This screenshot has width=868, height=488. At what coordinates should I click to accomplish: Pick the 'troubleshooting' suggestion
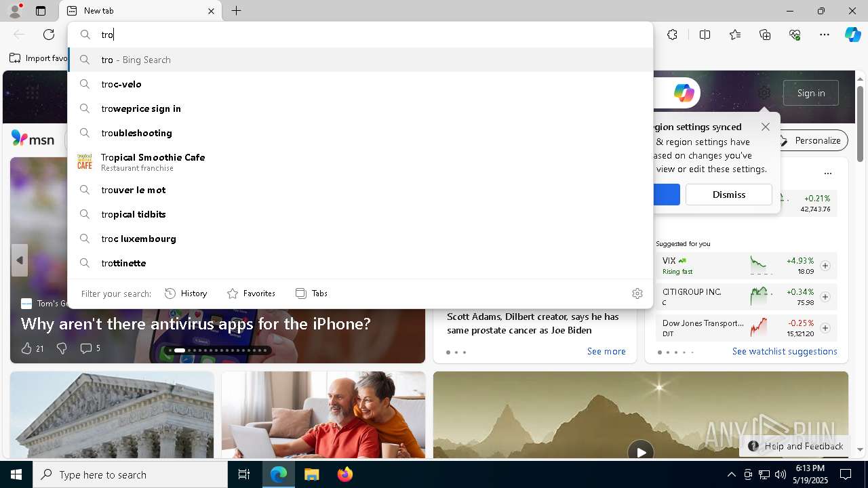coord(360,133)
